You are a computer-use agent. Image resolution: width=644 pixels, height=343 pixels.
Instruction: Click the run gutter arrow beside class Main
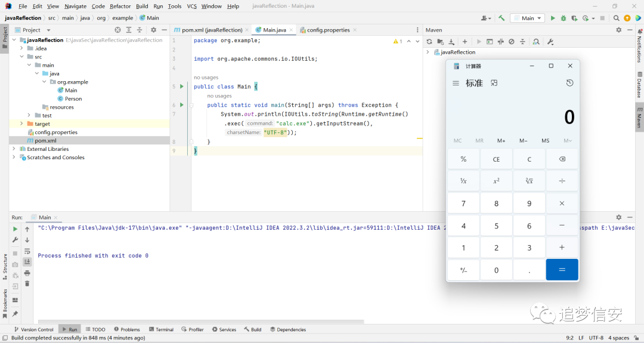tap(181, 86)
